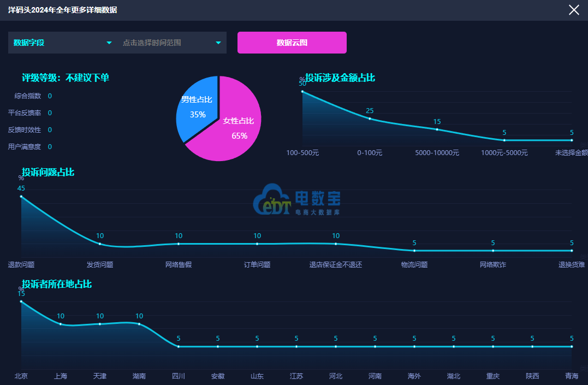588x385 pixels.
Task: Click the 退店保证金不退还 data point
Action: click(x=336, y=244)
